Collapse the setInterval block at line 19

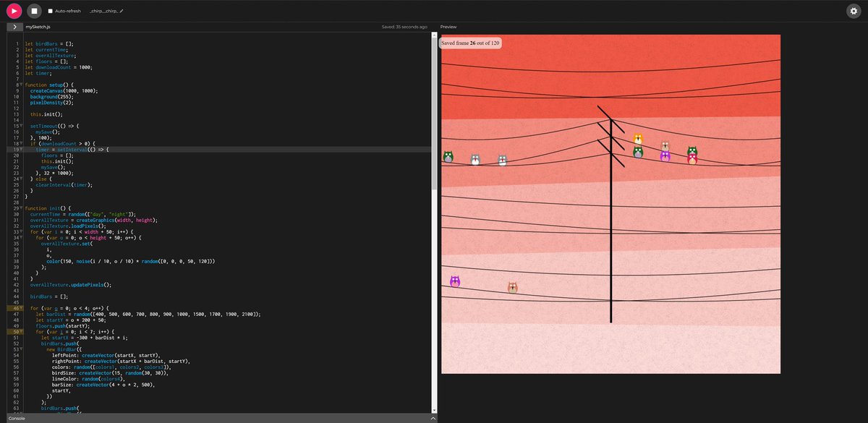(x=22, y=150)
